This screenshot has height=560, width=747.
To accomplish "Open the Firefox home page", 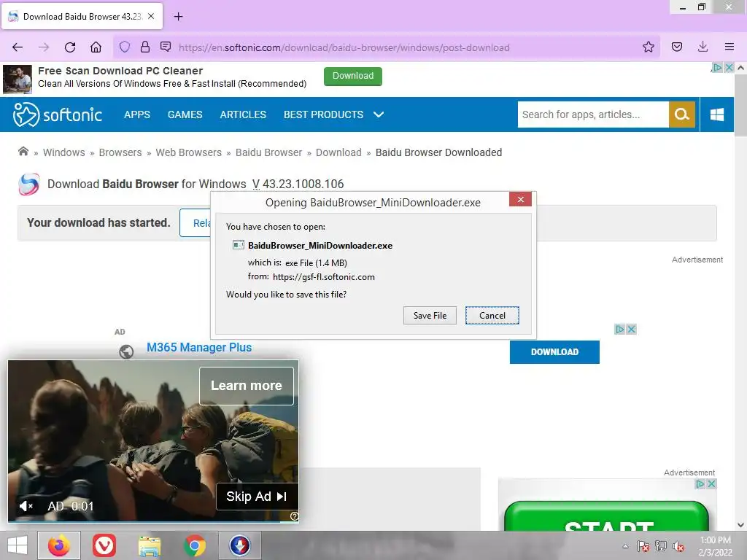I will [x=96, y=47].
